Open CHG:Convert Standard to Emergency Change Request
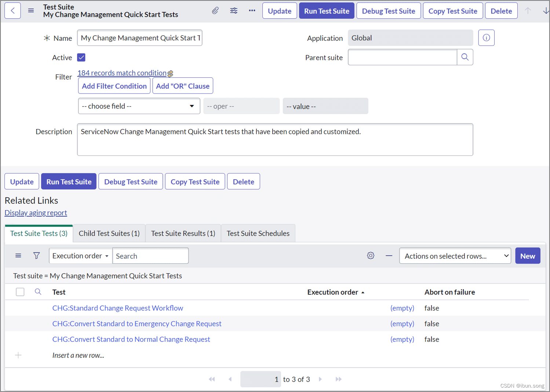The height and width of the screenshot is (392, 550). 137,324
